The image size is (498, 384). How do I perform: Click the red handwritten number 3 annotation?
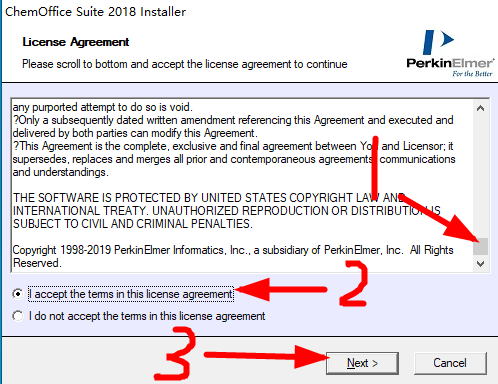coord(175,354)
